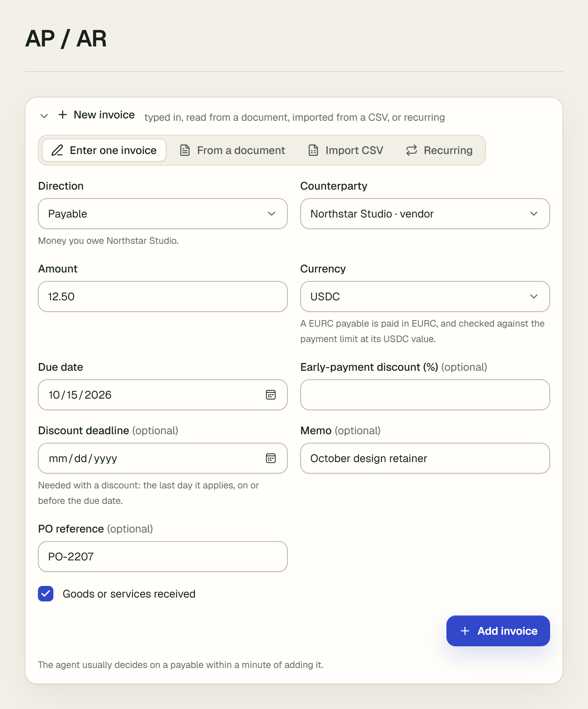Open the Discount deadline calendar picker icon

[271, 458]
